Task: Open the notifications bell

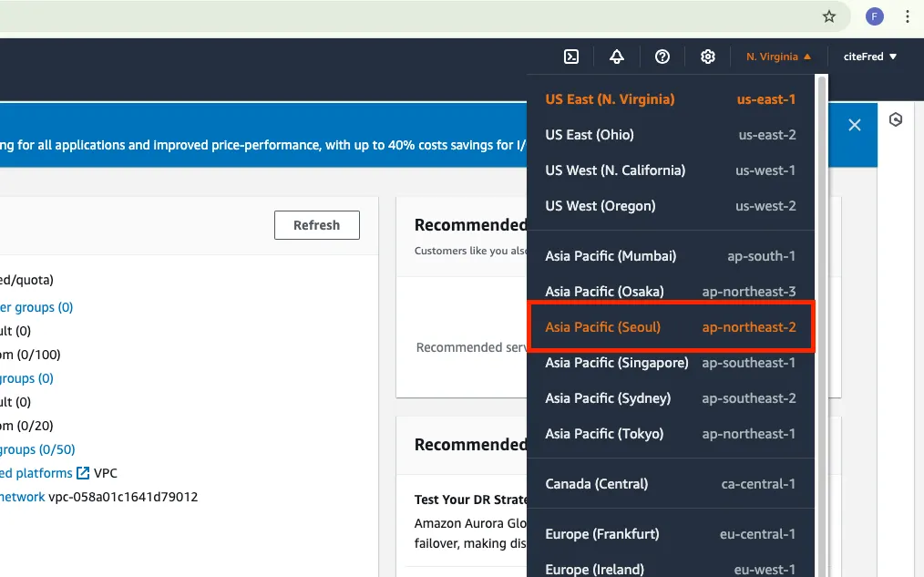Action: [x=617, y=57]
